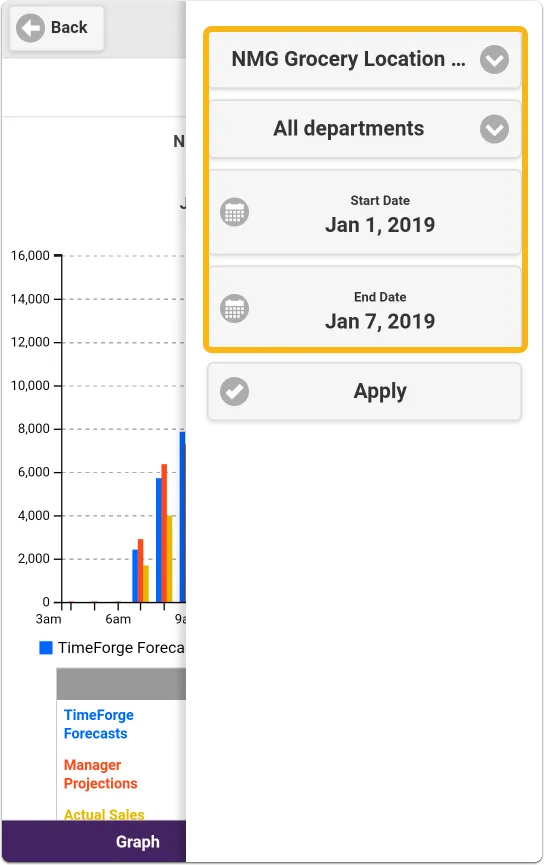Select the End Date Jan 7, 2019 field

pos(365,308)
